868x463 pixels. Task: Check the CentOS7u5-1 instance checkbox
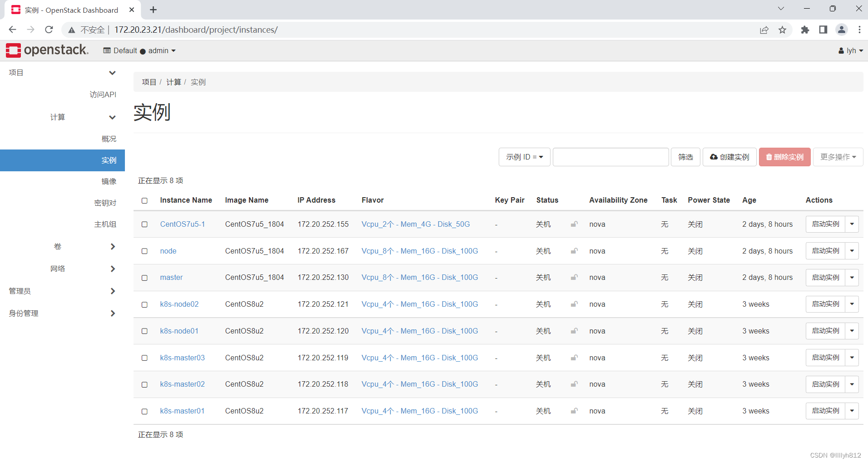144,224
